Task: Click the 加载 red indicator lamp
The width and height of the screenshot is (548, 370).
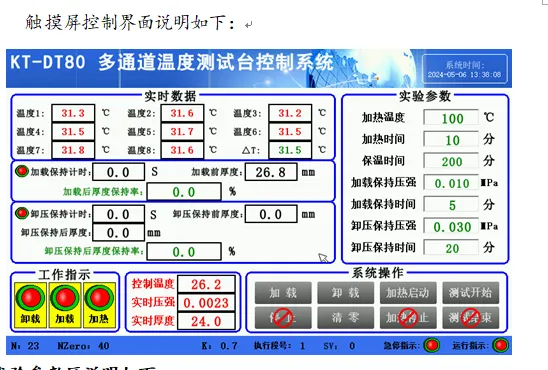Action: pos(65,298)
